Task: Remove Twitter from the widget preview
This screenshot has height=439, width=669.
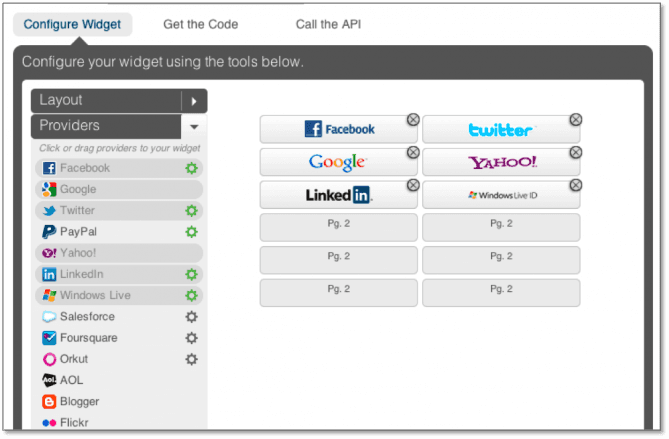Action: point(575,120)
